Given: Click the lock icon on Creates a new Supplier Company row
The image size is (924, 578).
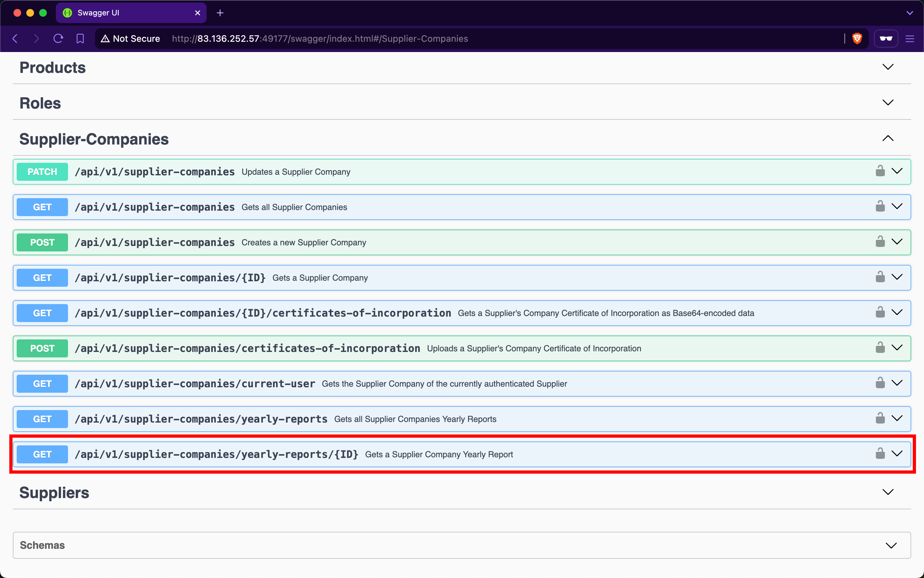Looking at the screenshot, I should (x=880, y=241).
